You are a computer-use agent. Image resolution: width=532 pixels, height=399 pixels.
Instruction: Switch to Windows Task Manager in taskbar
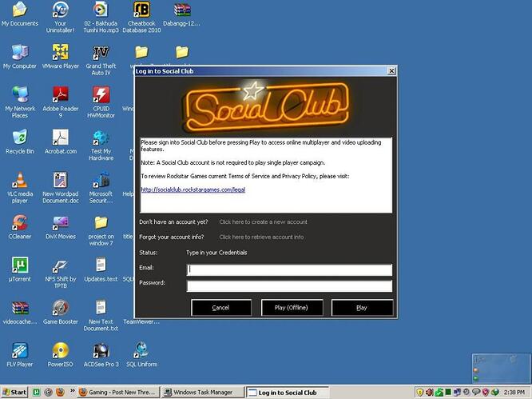pyautogui.click(x=201, y=393)
